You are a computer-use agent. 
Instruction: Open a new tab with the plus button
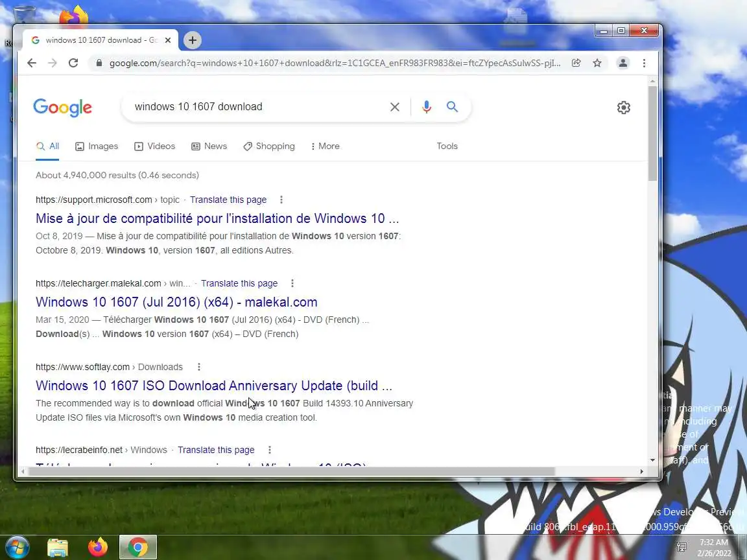(193, 40)
